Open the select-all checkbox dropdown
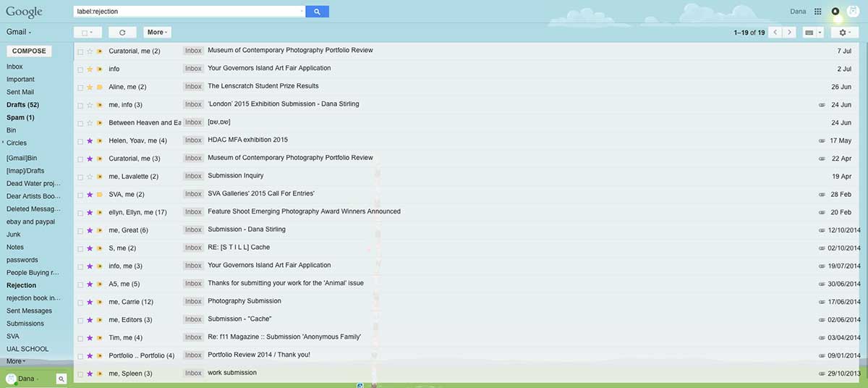Image resolution: width=868 pixels, height=388 pixels. click(x=88, y=33)
